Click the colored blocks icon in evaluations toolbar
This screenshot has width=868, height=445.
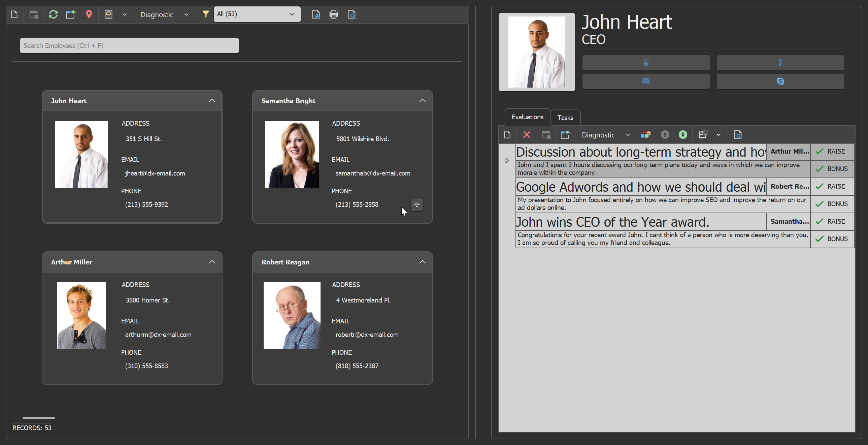pyautogui.click(x=645, y=135)
